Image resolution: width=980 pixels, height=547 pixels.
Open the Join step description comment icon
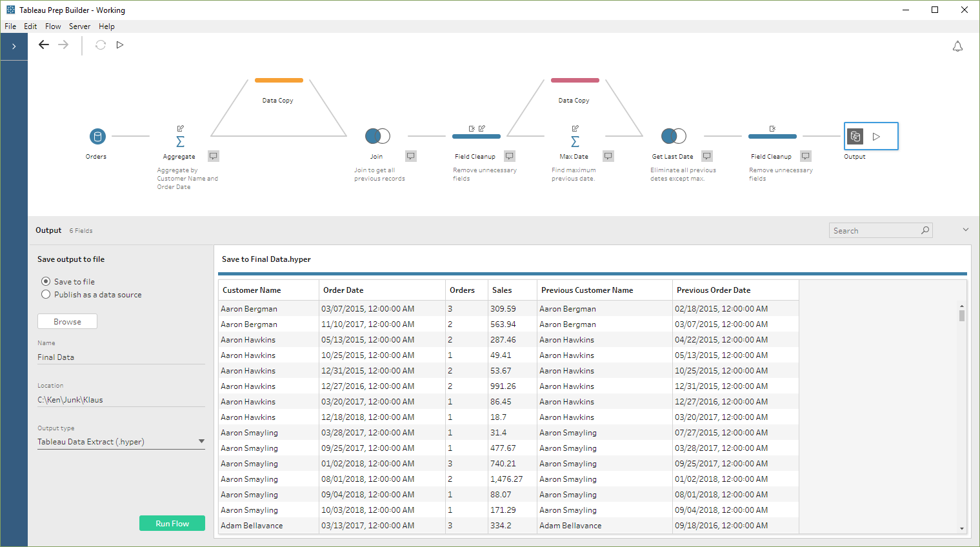(411, 156)
